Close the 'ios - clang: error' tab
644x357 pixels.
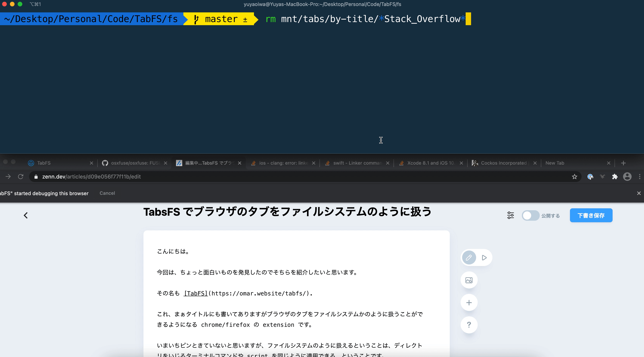(x=314, y=163)
